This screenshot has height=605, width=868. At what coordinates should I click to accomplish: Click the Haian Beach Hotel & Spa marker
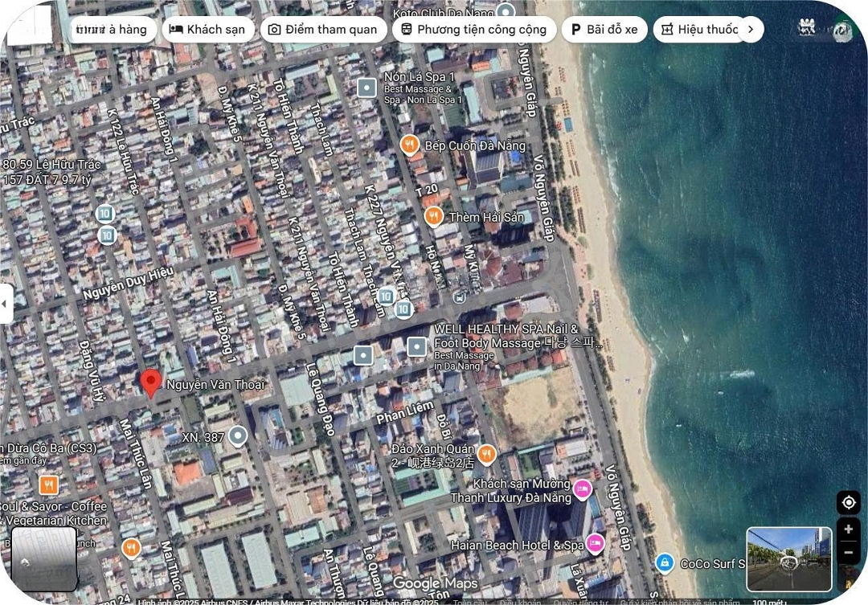point(595,544)
